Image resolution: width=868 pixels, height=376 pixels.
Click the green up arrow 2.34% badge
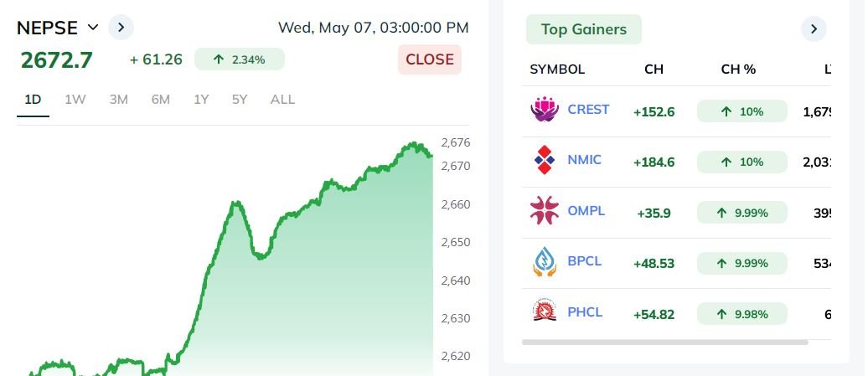[x=239, y=59]
